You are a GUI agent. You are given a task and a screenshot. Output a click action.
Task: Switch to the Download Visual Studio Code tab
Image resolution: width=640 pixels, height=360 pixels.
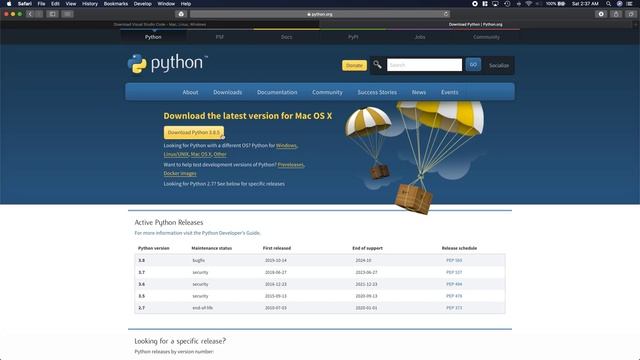point(160,24)
